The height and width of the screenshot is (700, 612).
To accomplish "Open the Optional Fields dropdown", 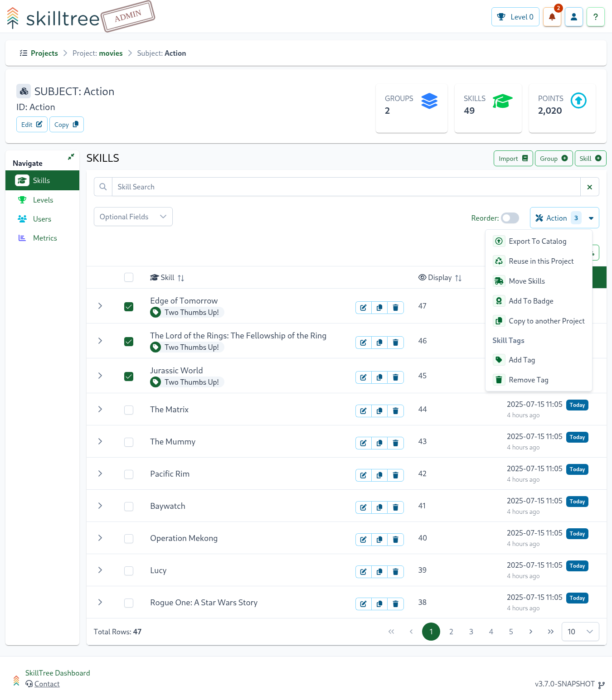I will [133, 217].
